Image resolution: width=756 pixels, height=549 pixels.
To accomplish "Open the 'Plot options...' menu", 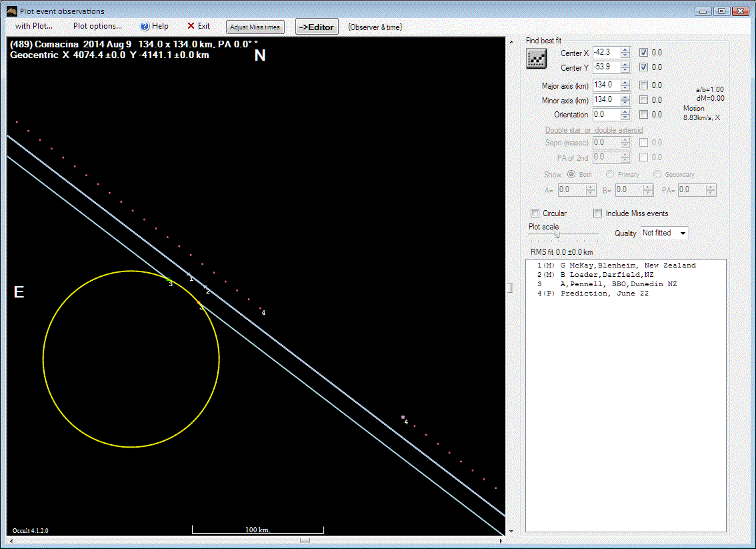I will pos(97,26).
